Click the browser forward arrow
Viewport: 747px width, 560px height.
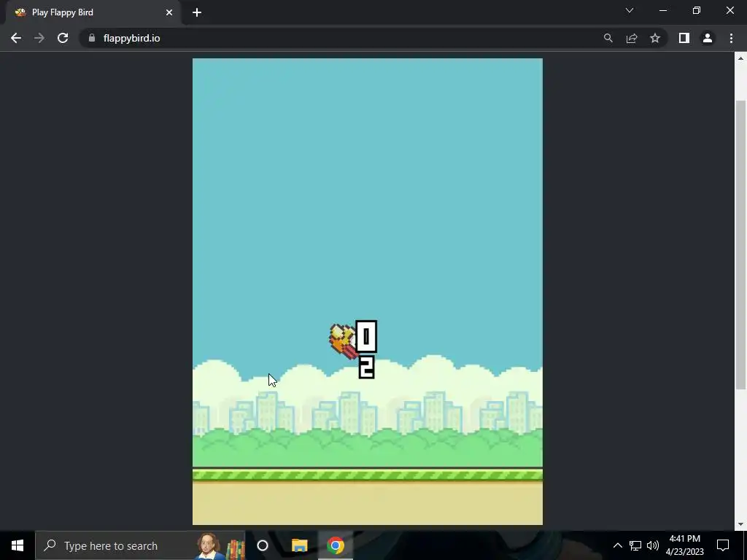[x=39, y=38]
